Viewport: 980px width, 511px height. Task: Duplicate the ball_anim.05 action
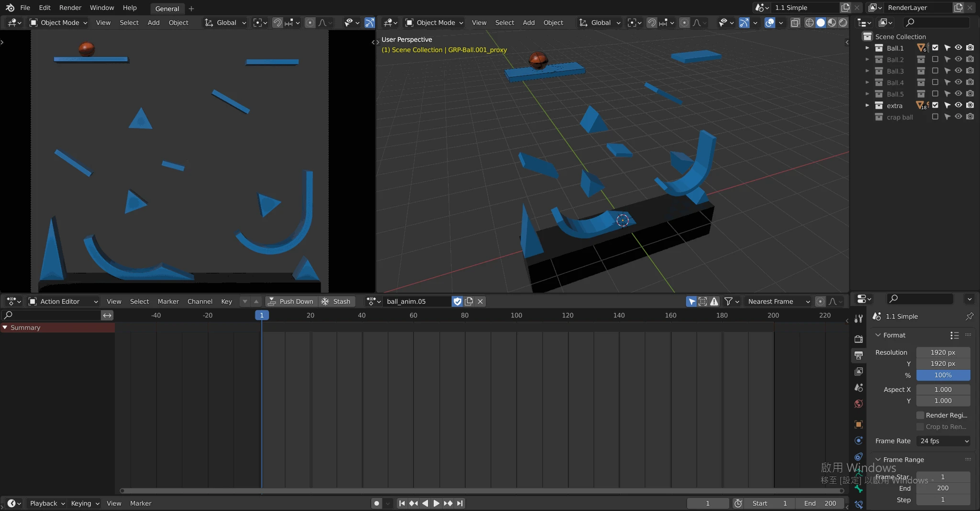(x=469, y=301)
